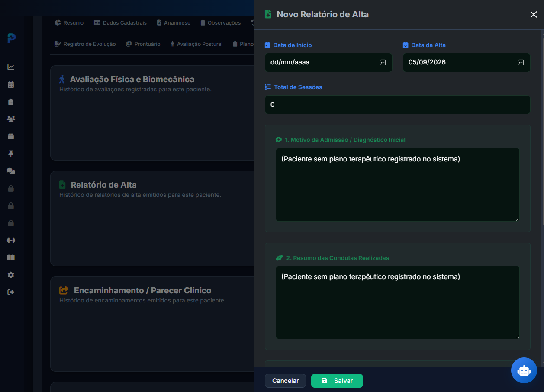Open the patients group icon in sidebar
Viewport: 544px width, 392px height.
(x=11, y=119)
